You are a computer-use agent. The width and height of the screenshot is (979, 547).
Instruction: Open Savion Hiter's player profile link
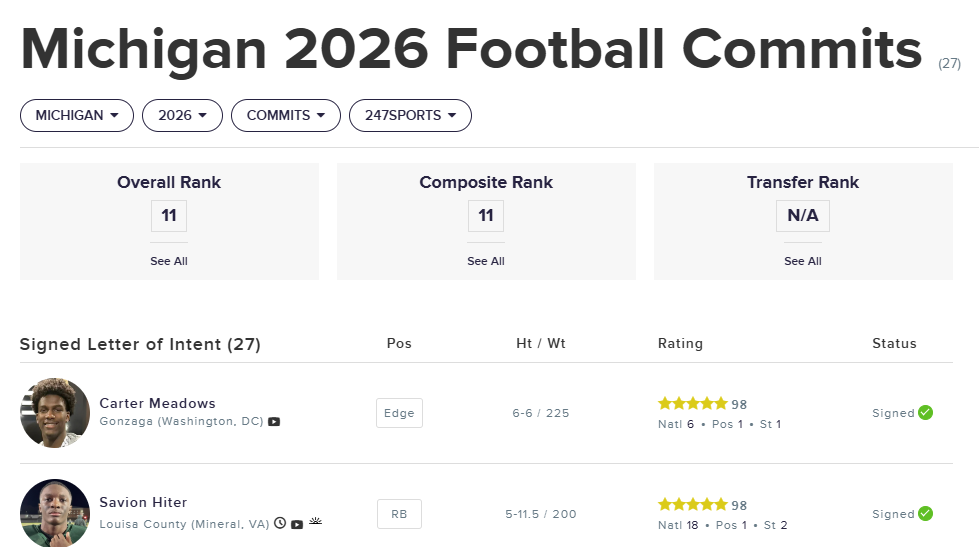coord(143,502)
